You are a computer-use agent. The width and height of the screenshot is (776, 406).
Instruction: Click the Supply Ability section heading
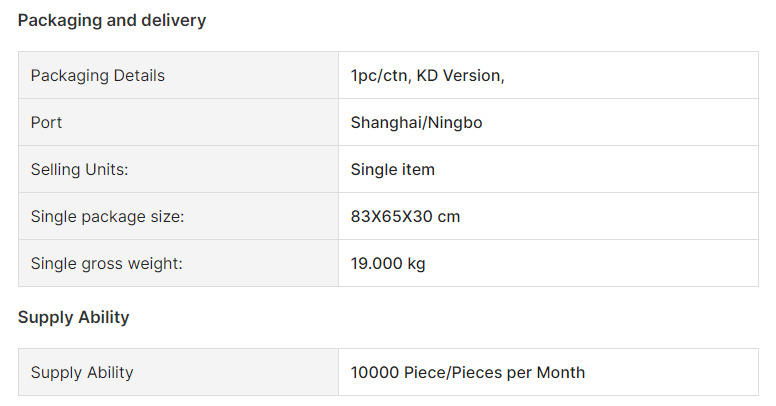point(73,317)
